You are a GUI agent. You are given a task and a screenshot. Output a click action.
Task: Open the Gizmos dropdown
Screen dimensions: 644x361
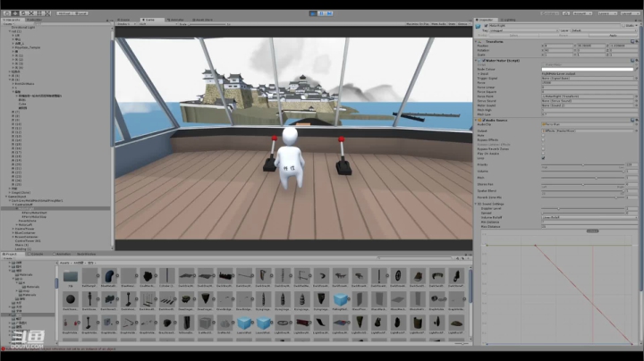click(x=463, y=24)
